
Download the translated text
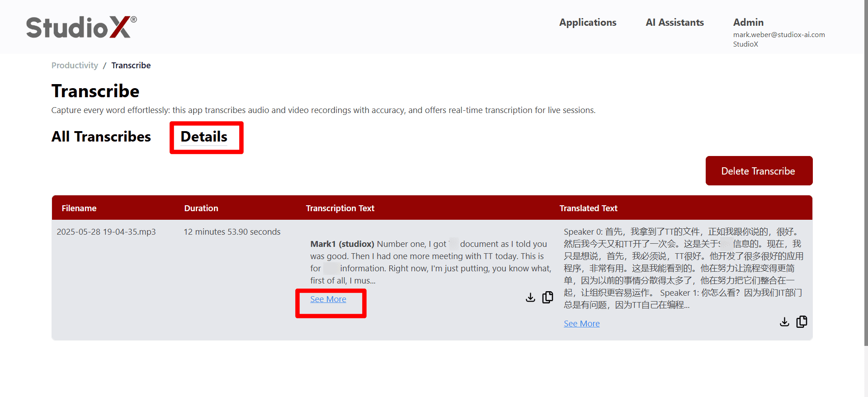click(x=784, y=321)
